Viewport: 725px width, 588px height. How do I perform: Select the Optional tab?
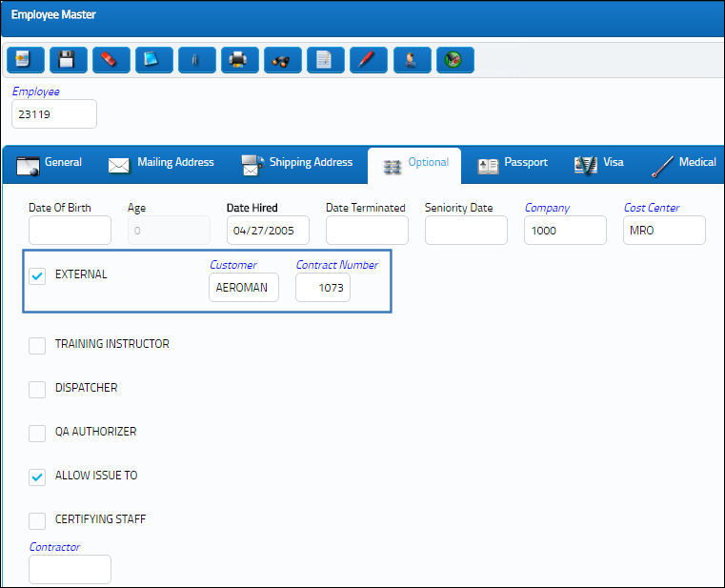click(414, 165)
